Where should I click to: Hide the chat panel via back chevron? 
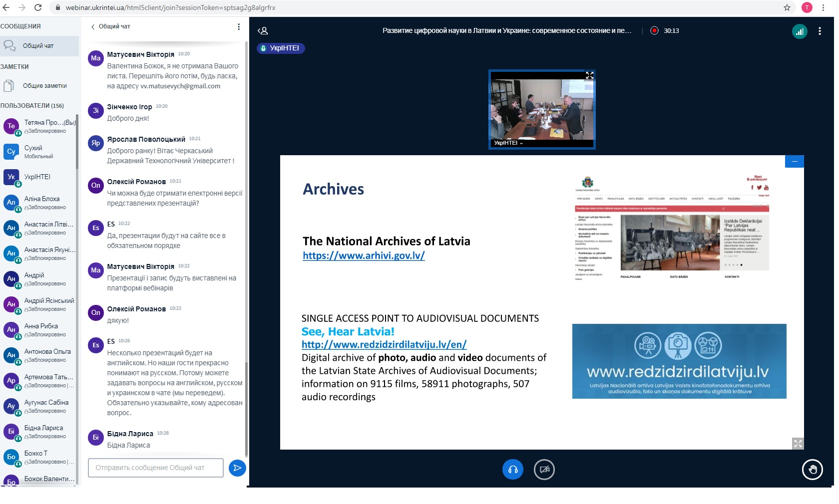pyautogui.click(x=93, y=27)
